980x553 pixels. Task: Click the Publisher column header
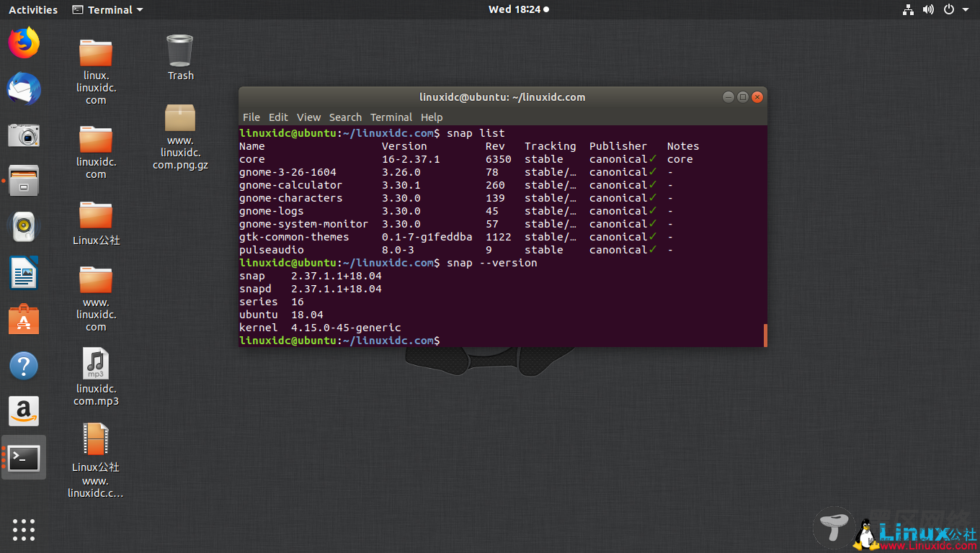618,146
